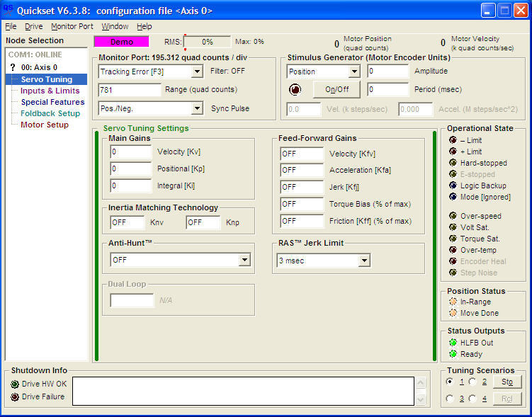Viewport: 532px width, 417px height.
Task: Click the Shutdown Info message box
Action: point(243,391)
